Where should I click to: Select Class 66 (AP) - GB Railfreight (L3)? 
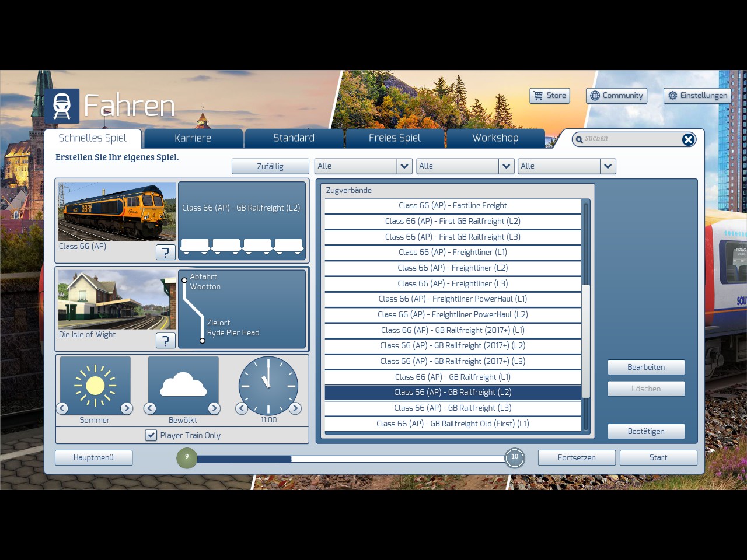pyautogui.click(x=453, y=408)
